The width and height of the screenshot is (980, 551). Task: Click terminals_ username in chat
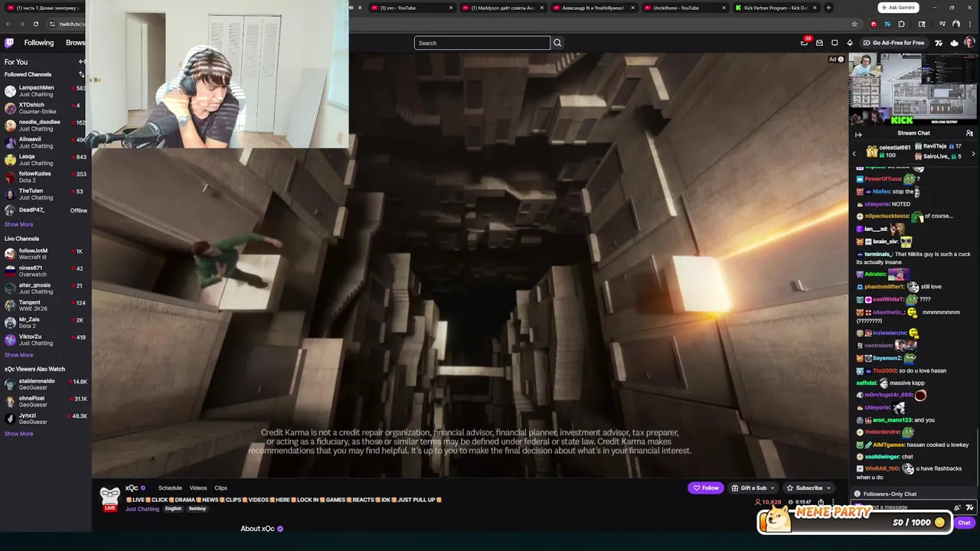(878, 254)
